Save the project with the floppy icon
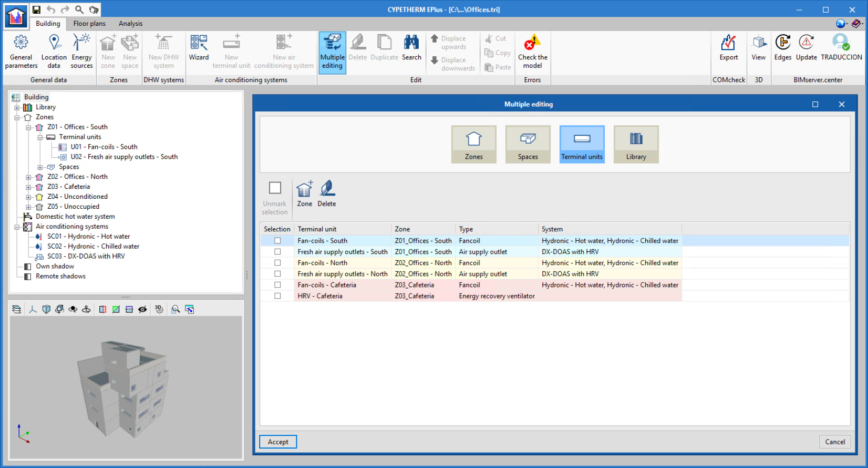868x468 pixels. 36,9
